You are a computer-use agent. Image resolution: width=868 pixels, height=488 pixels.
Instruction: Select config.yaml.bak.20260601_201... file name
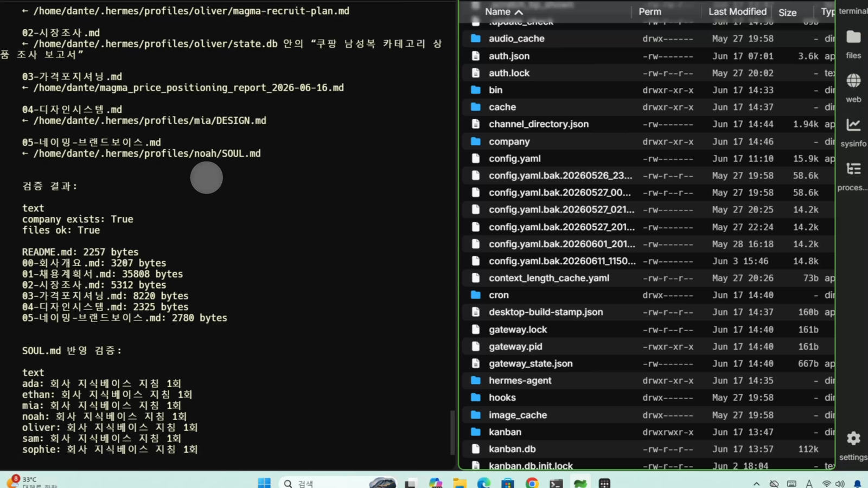coord(562,244)
